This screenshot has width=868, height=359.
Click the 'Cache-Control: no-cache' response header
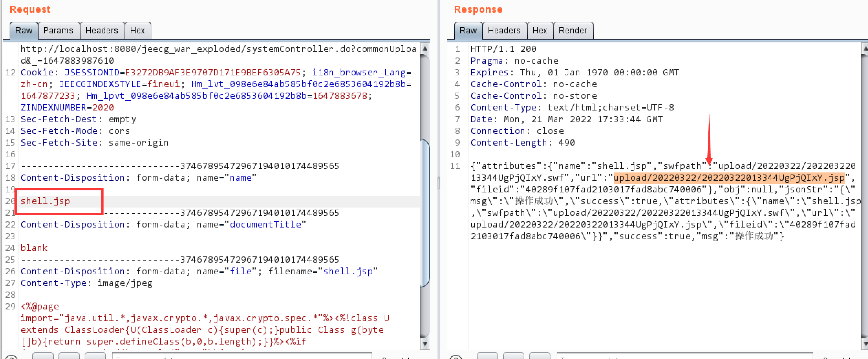534,84
